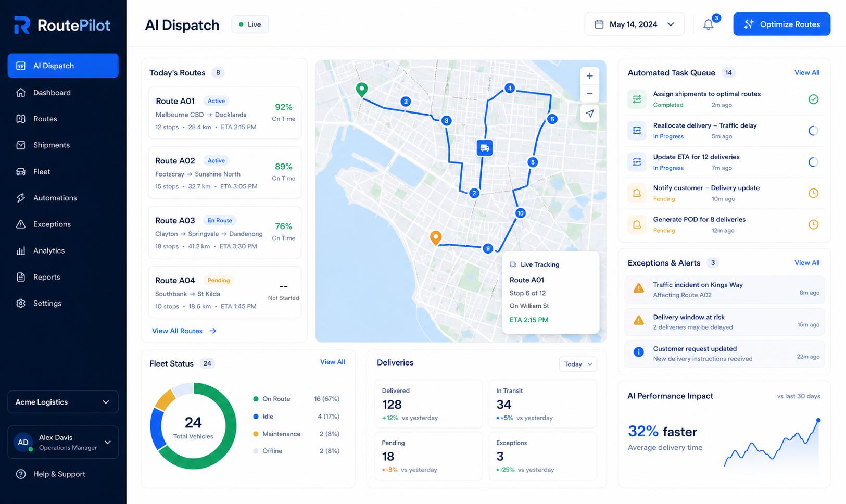Click bell icon beside Generate POD task

pyautogui.click(x=637, y=224)
